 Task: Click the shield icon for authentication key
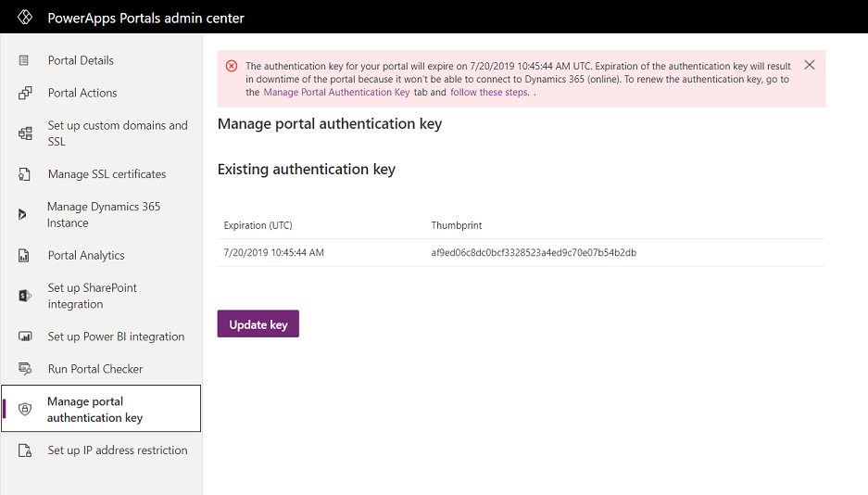click(25, 409)
